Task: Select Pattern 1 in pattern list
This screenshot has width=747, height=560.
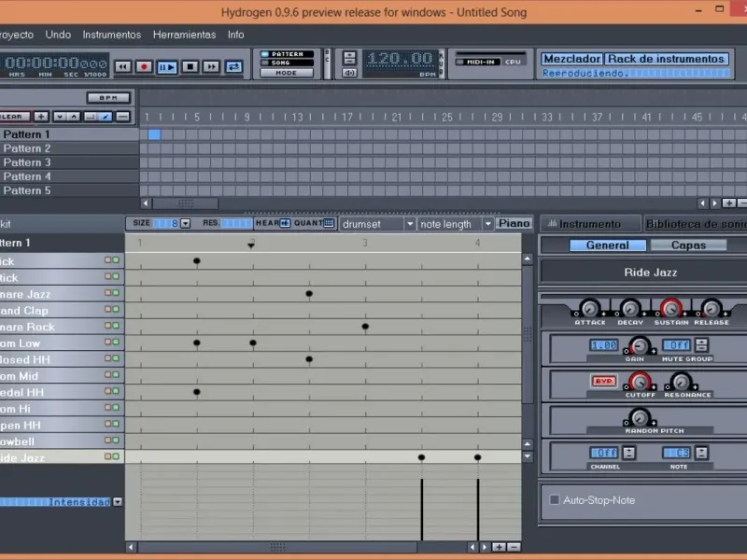Action: [69, 134]
